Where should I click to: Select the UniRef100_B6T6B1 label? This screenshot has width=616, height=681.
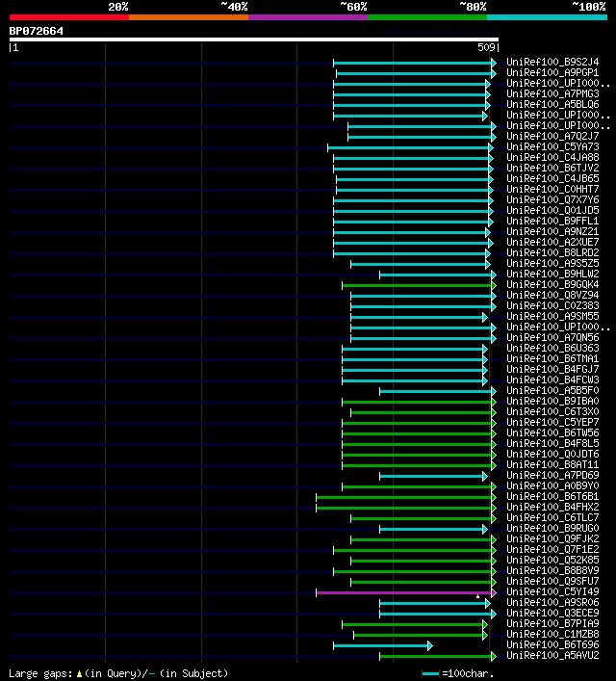[x=552, y=496]
